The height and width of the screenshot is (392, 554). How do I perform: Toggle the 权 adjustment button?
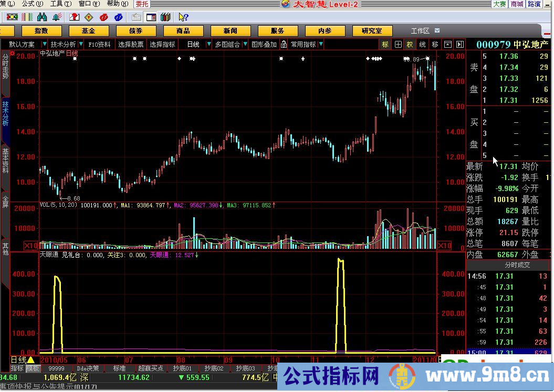point(410,45)
